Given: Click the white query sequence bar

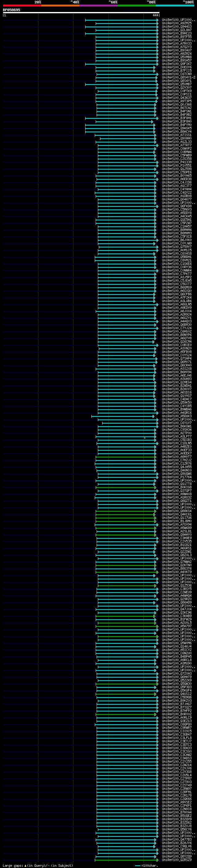Looking at the screenshot, I should (x=81, y=12).
